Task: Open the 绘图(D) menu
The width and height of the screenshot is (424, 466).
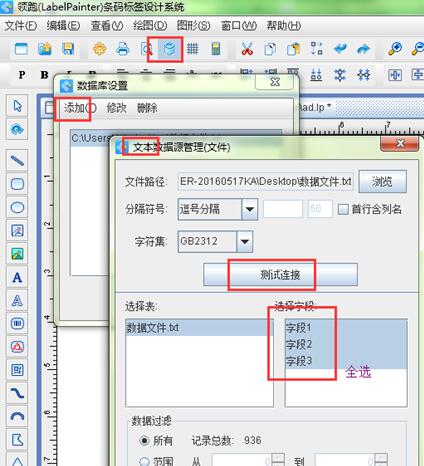Action: (150, 26)
